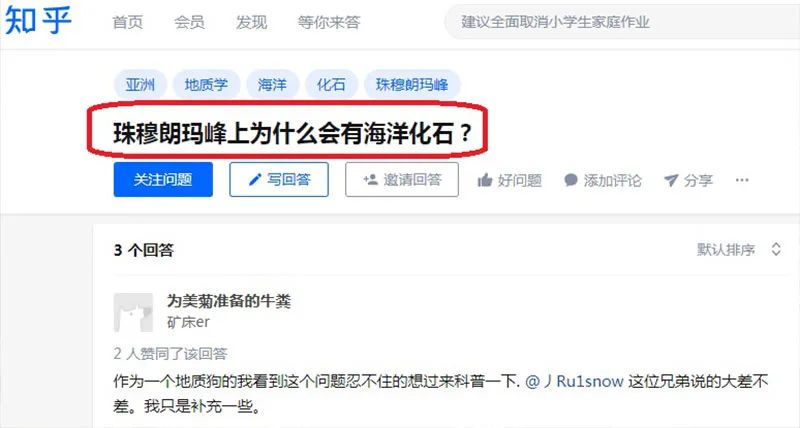This screenshot has width=800, height=428.
Task: Go to the 首页 tab
Action: coord(128,22)
